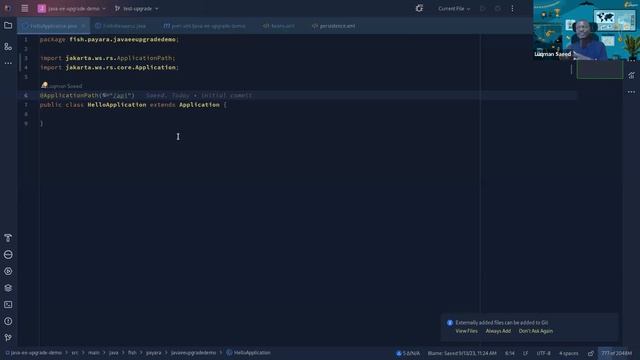The height and width of the screenshot is (360, 640).
Task: Open the Project tool window folder icon
Action: [x=8, y=26]
